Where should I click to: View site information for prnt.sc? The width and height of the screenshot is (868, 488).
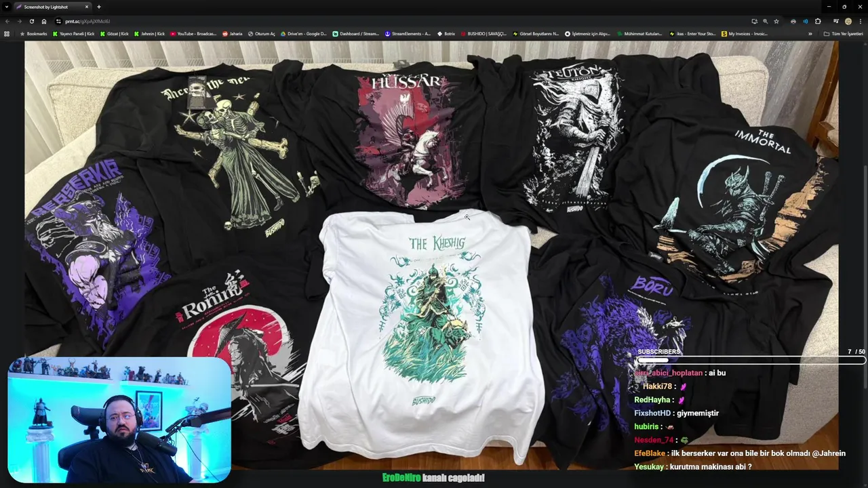[x=59, y=21]
